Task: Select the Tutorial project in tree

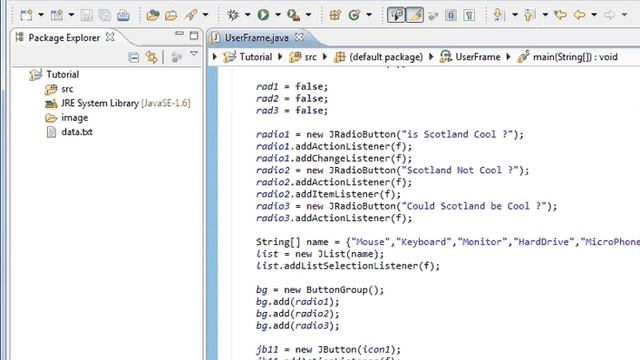Action: [x=62, y=74]
